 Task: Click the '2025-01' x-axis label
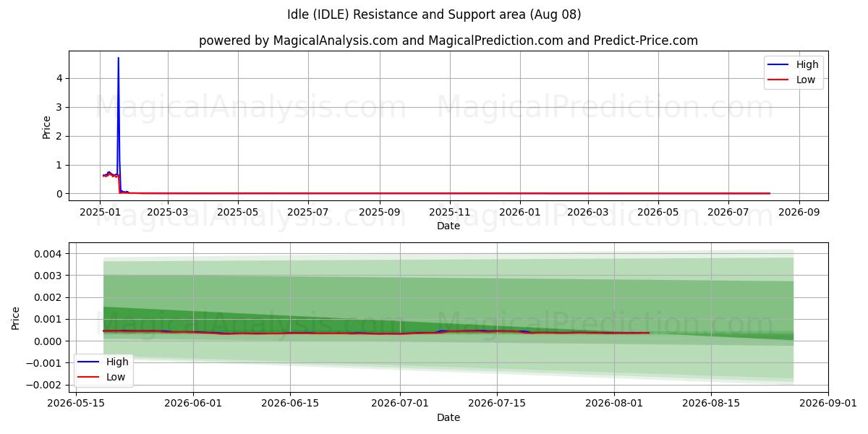tap(100, 213)
